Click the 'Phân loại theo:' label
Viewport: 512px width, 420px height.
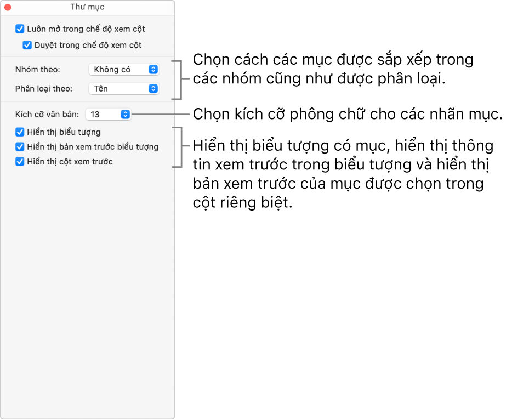(44, 89)
